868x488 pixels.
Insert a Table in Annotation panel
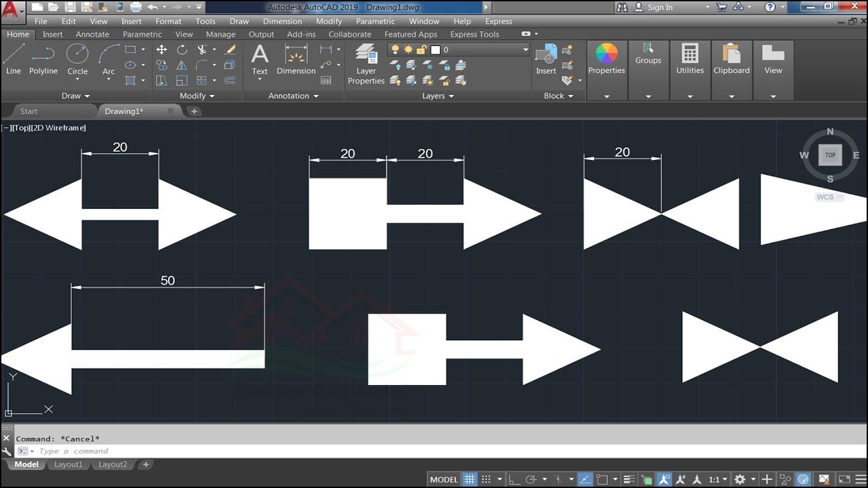pyautogui.click(x=326, y=81)
